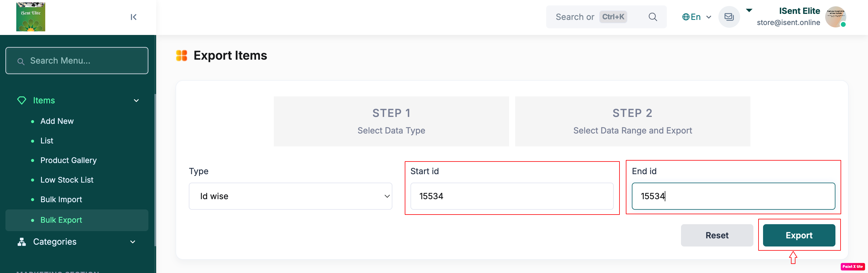
Task: Click the Items diamond icon
Action: (x=22, y=100)
